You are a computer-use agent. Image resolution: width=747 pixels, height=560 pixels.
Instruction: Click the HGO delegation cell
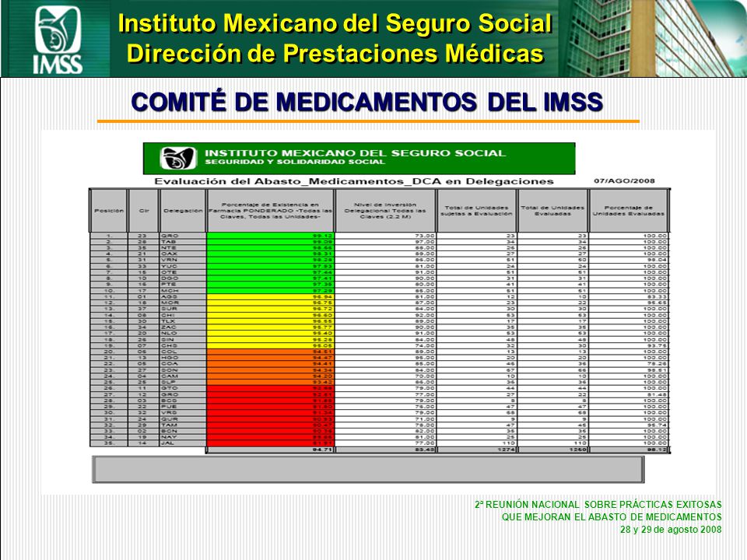(183, 358)
